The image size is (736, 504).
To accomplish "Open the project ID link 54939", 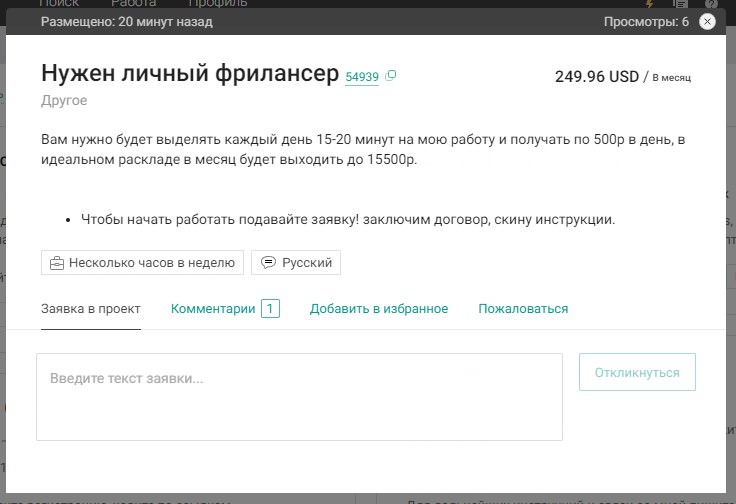I will click(x=361, y=77).
